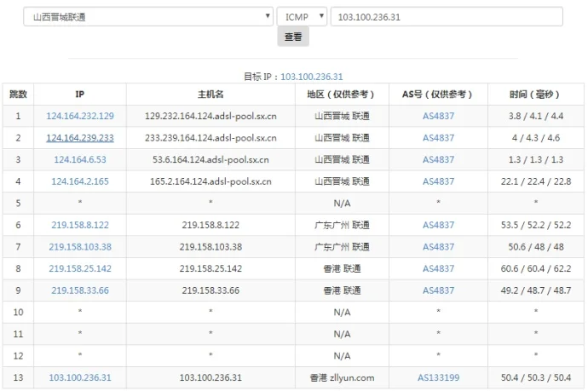Select N/A region in hop 5 row
This screenshot has width=588, height=391.
342,204
